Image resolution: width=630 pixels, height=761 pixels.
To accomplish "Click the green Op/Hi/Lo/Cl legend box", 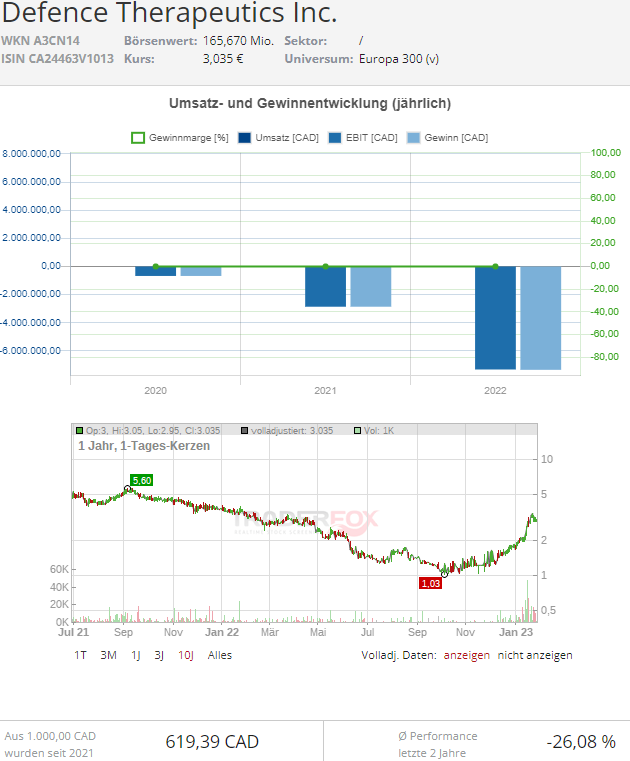I will (x=80, y=430).
